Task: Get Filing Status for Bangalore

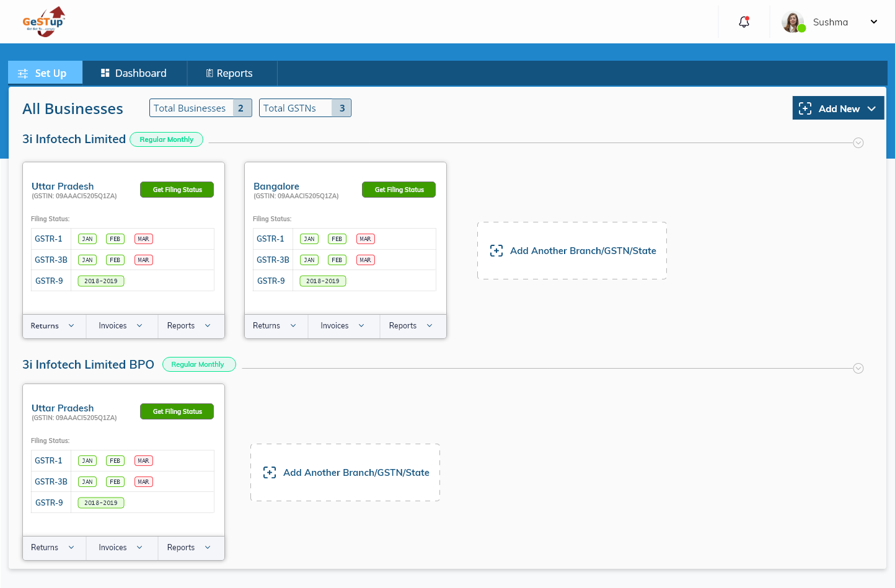Action: point(399,190)
